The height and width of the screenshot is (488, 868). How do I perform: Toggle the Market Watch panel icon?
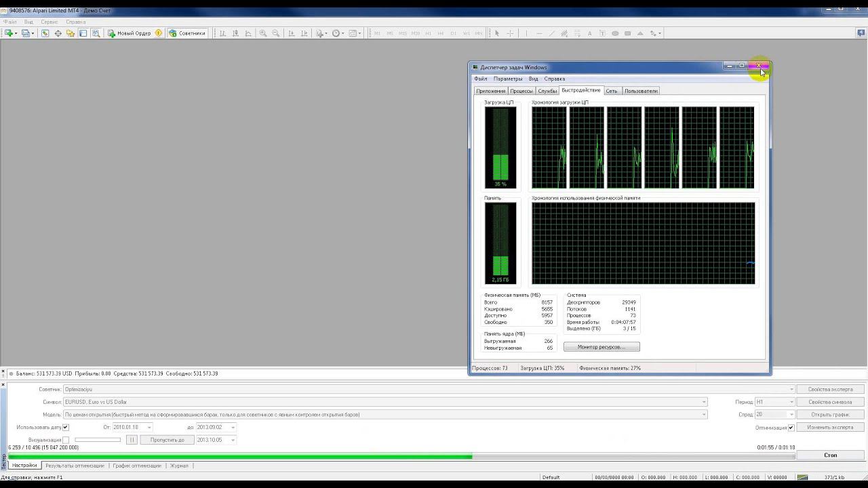(45, 33)
